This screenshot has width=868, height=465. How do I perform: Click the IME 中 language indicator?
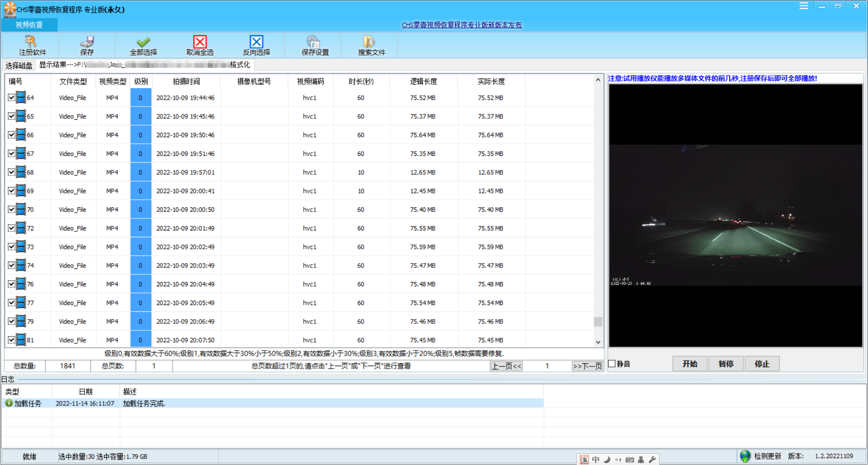tap(596, 460)
